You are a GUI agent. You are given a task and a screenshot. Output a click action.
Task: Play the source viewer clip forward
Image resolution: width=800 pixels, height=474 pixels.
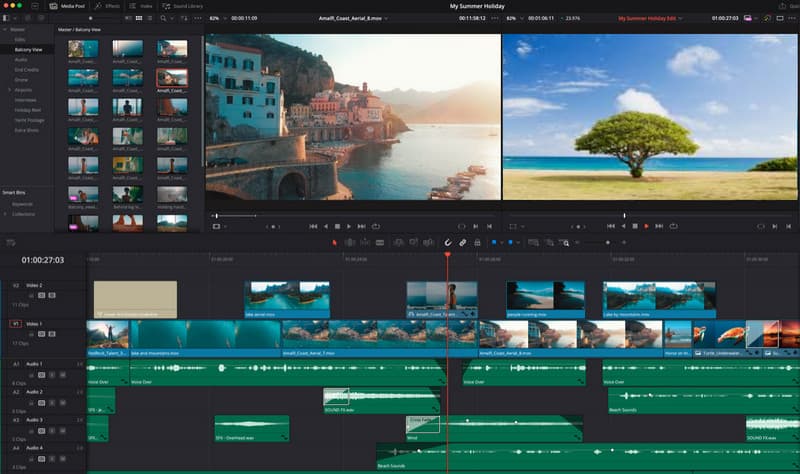[x=349, y=227]
